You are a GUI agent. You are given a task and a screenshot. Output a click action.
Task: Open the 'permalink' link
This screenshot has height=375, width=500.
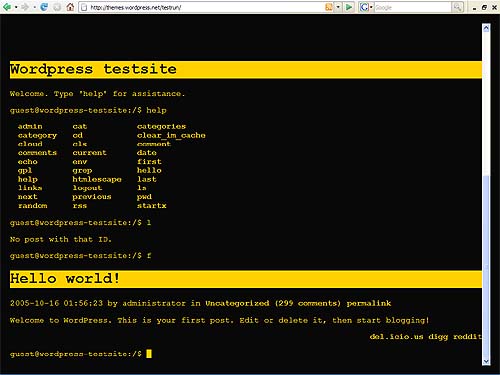pos(369,303)
